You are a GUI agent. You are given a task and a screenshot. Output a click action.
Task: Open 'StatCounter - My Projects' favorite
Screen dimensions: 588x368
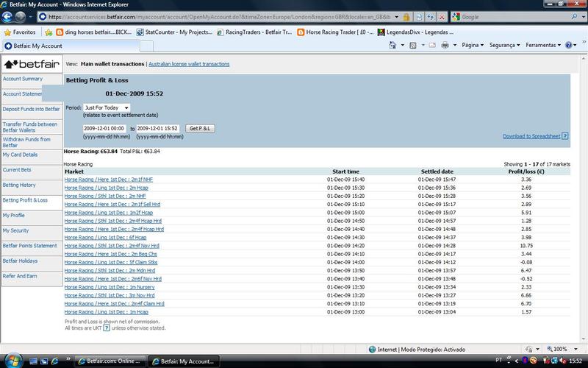tap(174, 32)
